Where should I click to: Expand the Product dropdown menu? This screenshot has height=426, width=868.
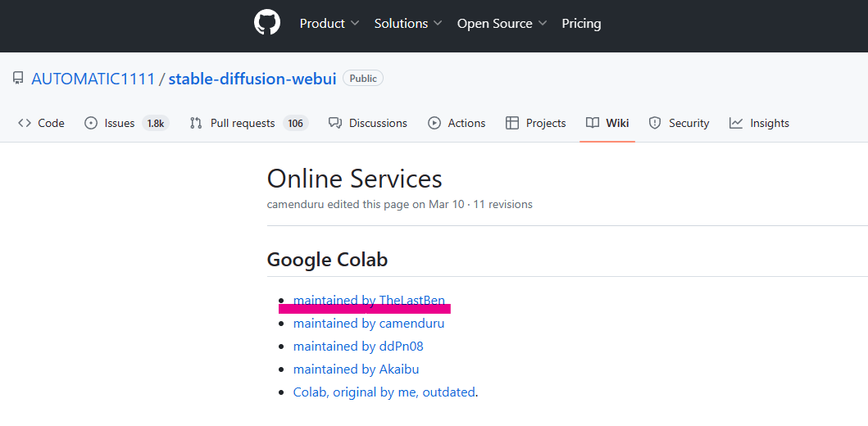pyautogui.click(x=329, y=23)
